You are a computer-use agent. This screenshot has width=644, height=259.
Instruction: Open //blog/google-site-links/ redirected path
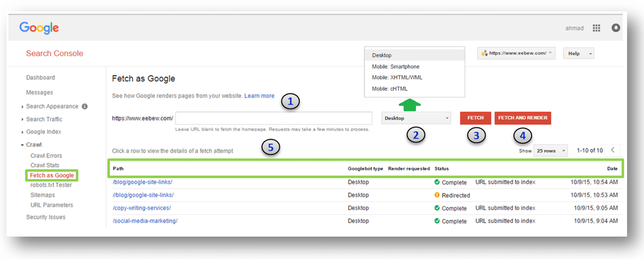[143, 195]
